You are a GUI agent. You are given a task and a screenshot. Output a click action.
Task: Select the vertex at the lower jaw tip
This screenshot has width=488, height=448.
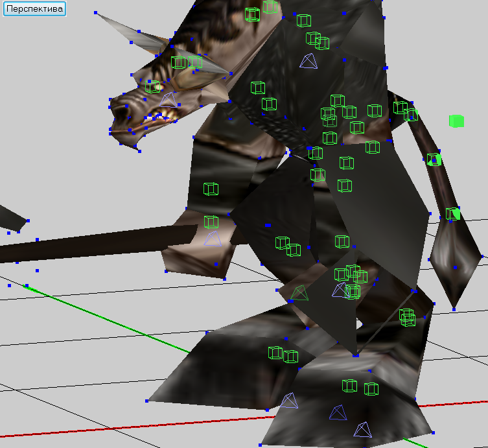140,151
